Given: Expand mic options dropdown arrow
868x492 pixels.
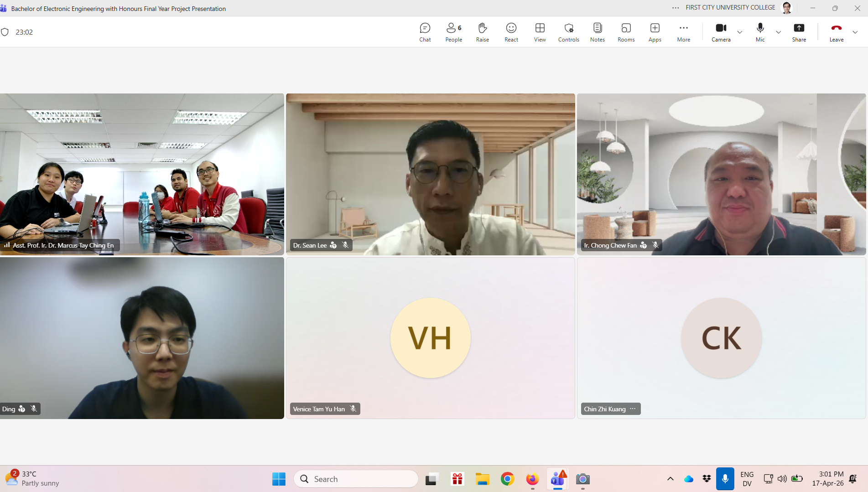Looking at the screenshot, I should point(779,32).
